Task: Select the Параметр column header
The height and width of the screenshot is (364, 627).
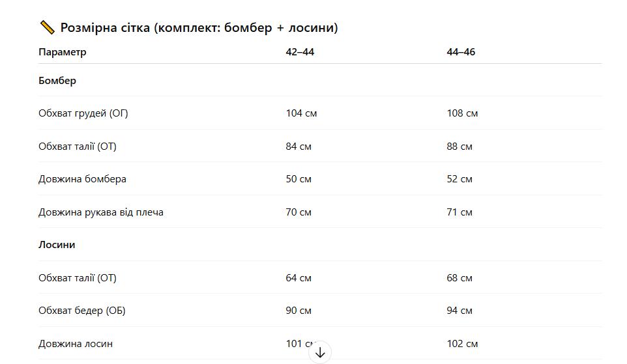Action: click(63, 52)
